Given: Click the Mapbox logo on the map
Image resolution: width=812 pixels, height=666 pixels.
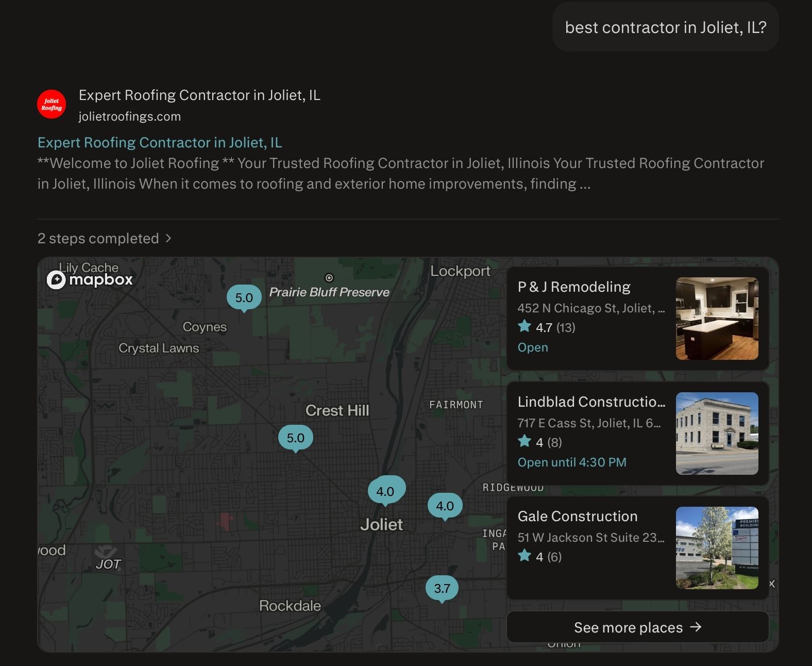Looking at the screenshot, I should [90, 279].
